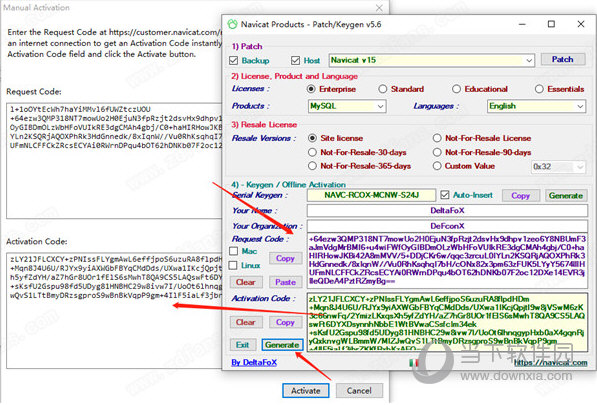Image resolution: width=597 pixels, height=405 pixels.
Task: Select Not-For-Resale-365-days option
Action: 312,166
